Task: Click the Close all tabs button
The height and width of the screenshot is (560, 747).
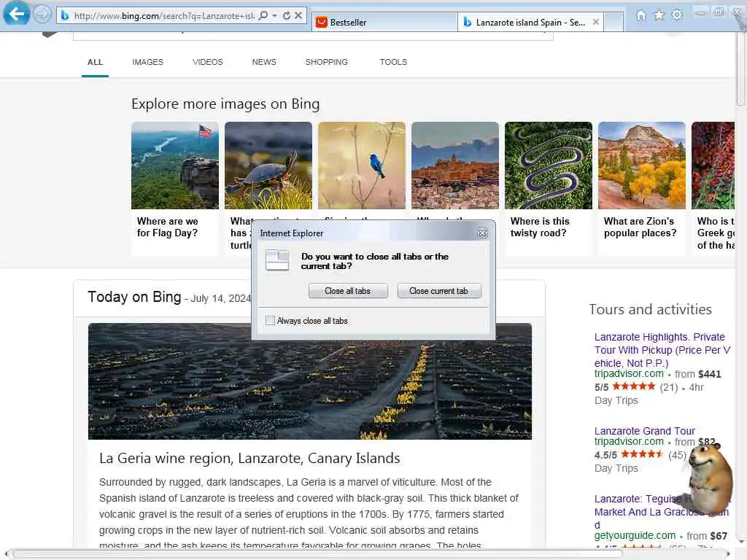Action: [x=348, y=291]
